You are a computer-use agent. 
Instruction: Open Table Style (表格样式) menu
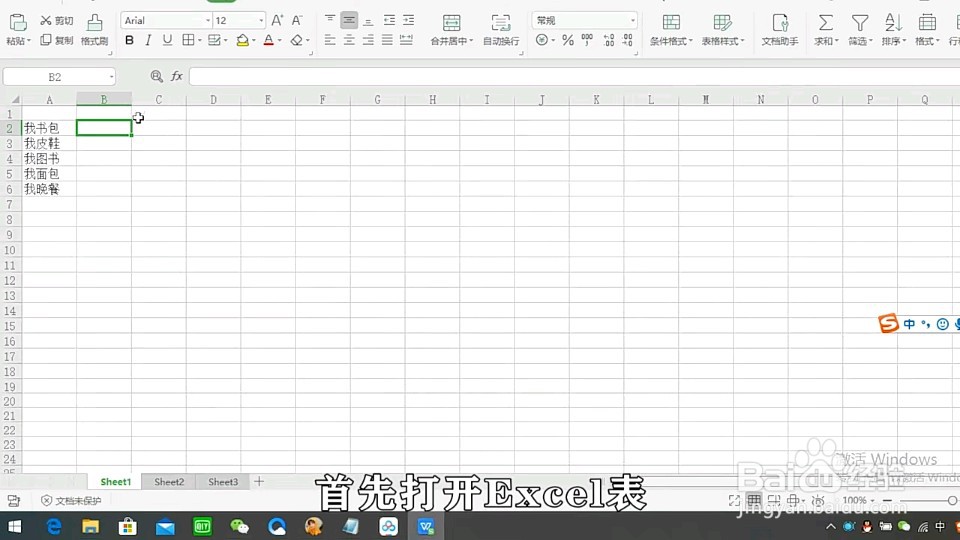tap(722, 29)
